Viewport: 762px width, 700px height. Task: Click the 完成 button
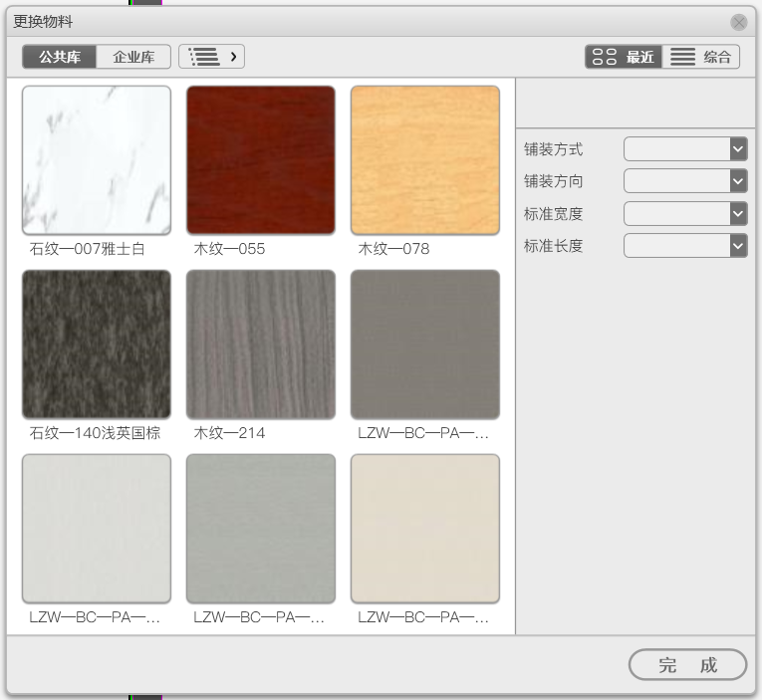(687, 664)
